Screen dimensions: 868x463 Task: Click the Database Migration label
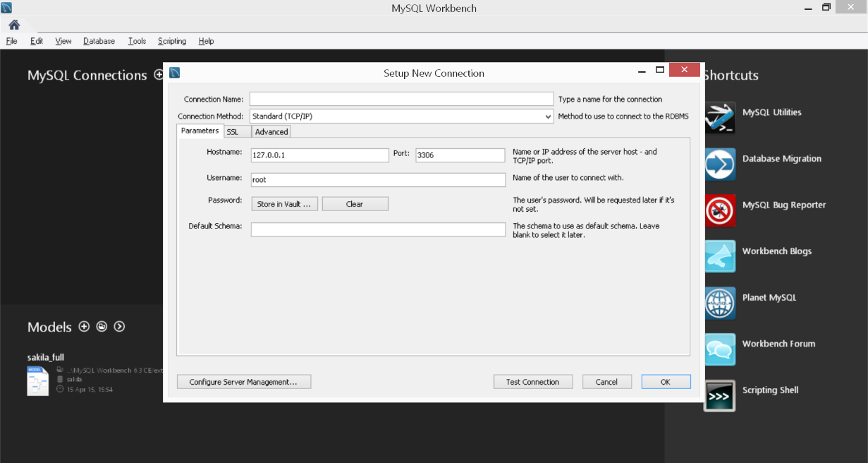click(x=782, y=159)
